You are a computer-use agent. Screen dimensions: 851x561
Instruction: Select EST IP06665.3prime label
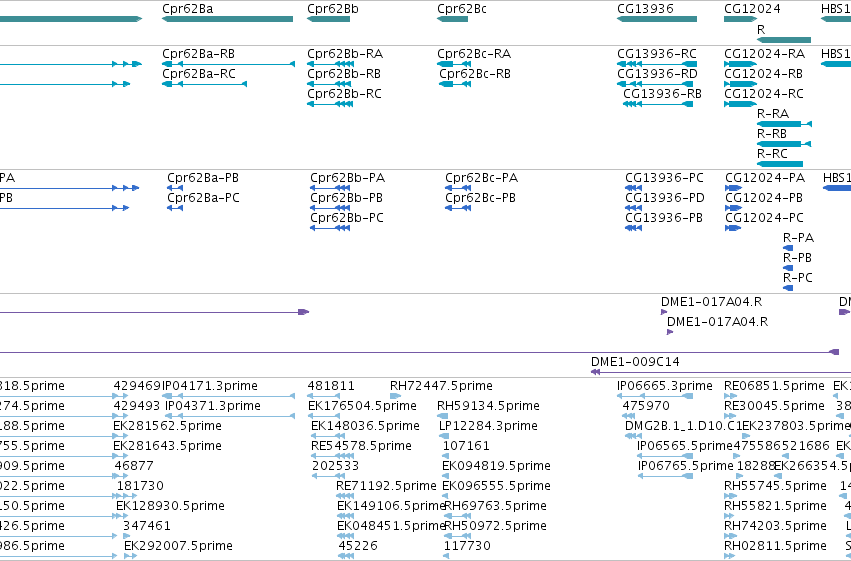665,386
